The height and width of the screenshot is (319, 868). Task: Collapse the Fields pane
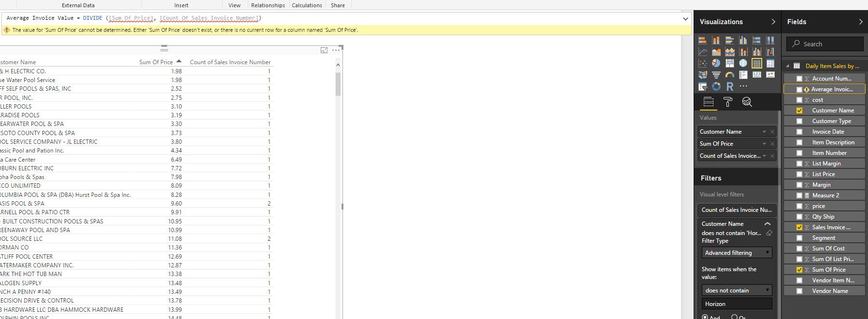[x=860, y=22]
